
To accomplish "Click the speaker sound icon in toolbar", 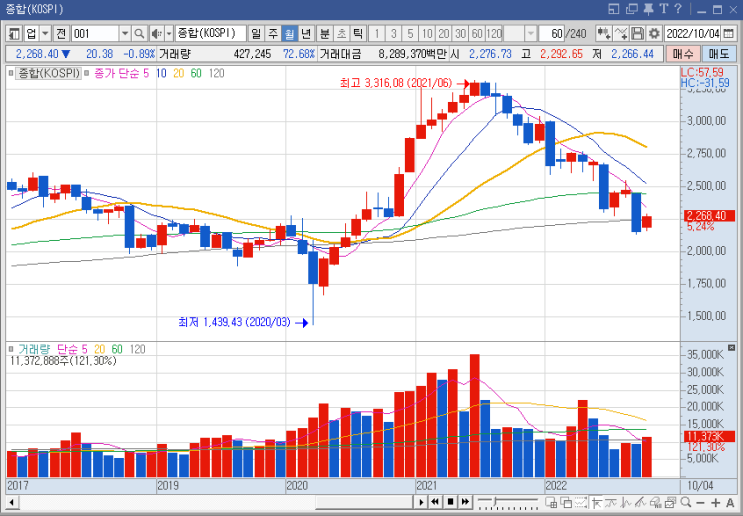I will click(156, 34).
